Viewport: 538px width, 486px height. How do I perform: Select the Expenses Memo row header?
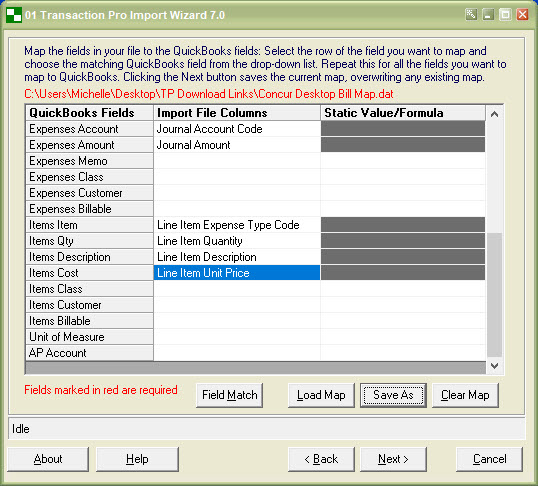(89, 161)
